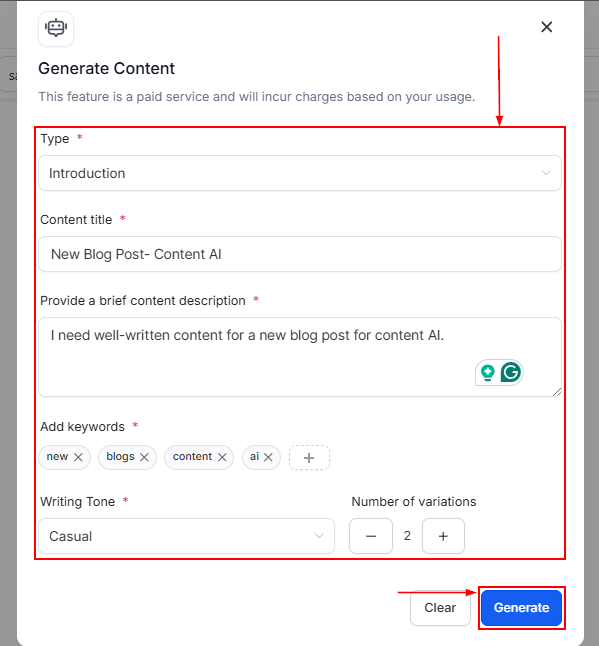Click the green lightbulb suggestion icon
The image size is (599, 646).
click(x=488, y=372)
